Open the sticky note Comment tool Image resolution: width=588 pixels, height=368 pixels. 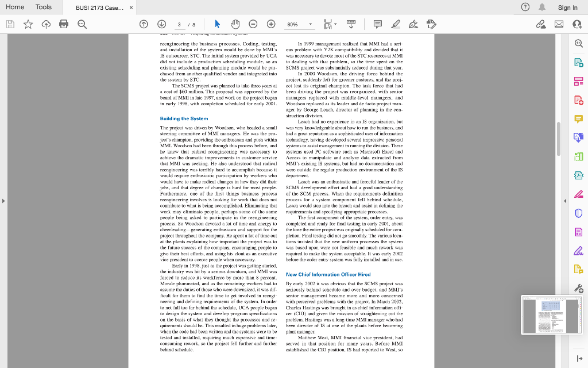pyautogui.click(x=377, y=24)
